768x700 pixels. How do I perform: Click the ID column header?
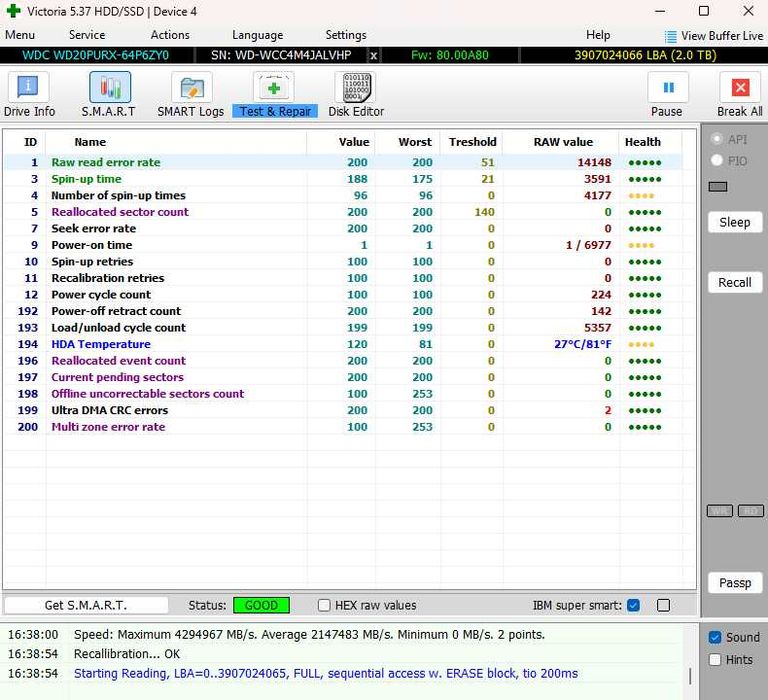point(30,142)
